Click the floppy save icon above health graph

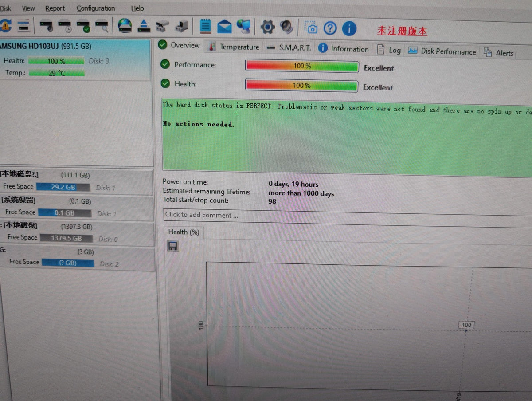click(x=173, y=246)
